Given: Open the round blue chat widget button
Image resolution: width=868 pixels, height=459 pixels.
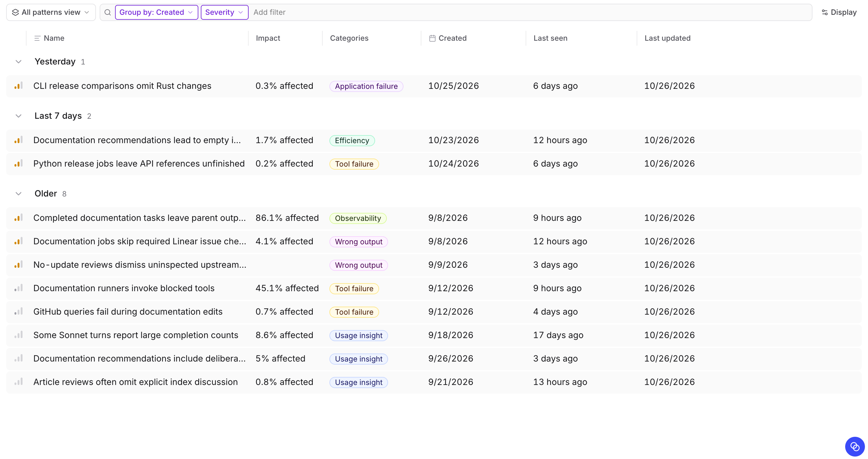Looking at the screenshot, I should click(854, 447).
